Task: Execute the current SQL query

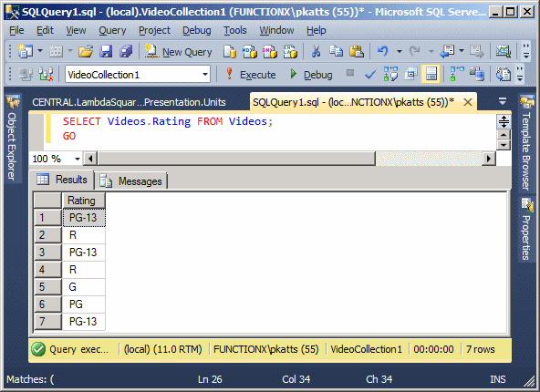Action: (250, 75)
